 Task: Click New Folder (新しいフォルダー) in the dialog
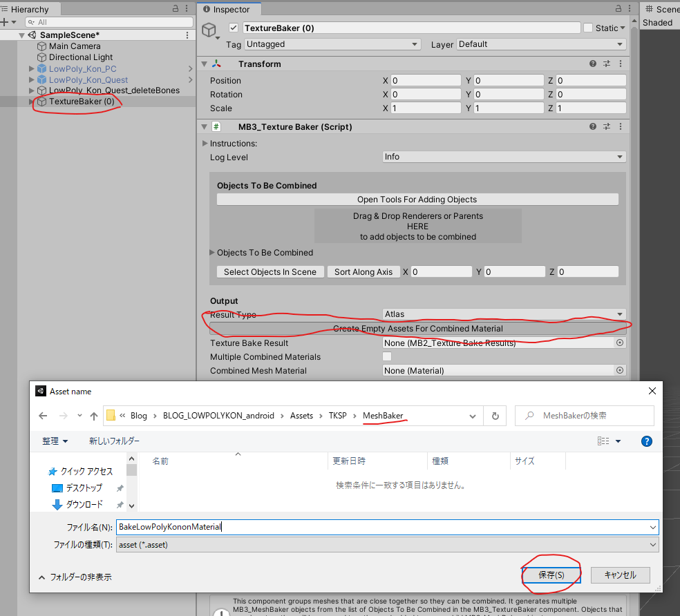pos(115,441)
